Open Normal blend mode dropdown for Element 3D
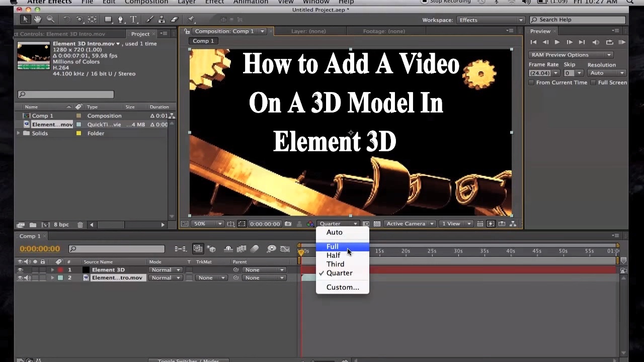The width and height of the screenshot is (644, 362). pyautogui.click(x=165, y=270)
